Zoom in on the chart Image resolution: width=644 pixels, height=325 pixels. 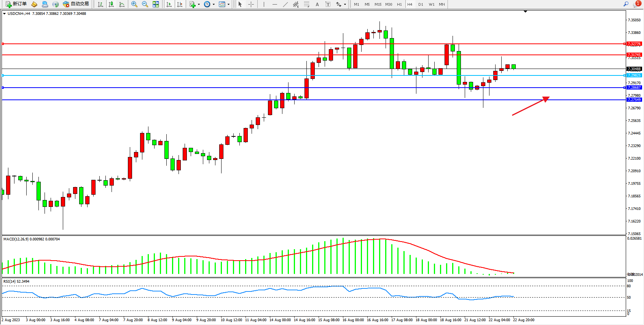click(x=134, y=4)
